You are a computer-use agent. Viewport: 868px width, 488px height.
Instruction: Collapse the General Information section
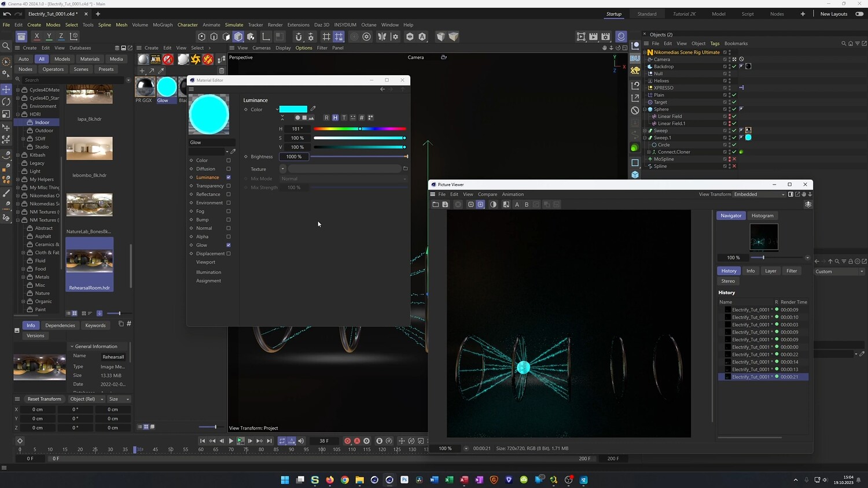72,346
